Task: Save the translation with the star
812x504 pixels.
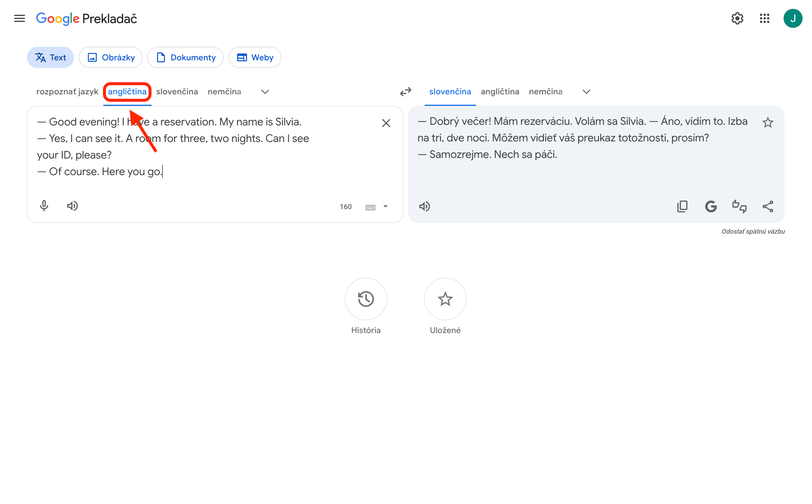Action: [x=768, y=122]
